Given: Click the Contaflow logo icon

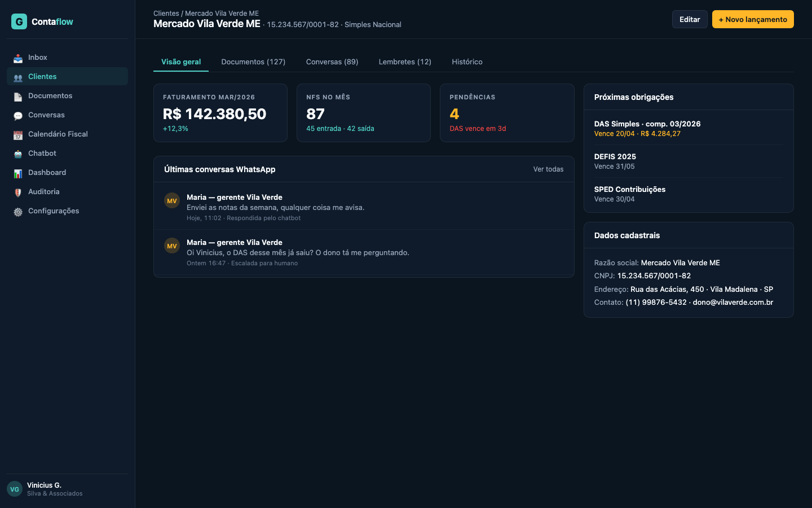Looking at the screenshot, I should pos(19,21).
